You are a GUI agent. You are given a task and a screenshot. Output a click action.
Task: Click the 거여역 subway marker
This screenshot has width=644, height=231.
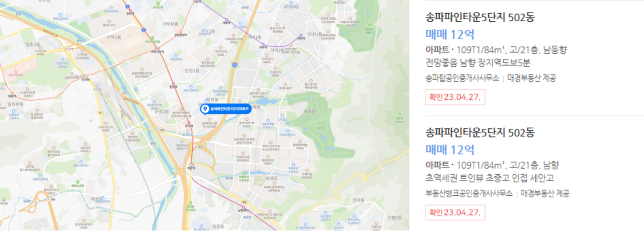pos(263,44)
